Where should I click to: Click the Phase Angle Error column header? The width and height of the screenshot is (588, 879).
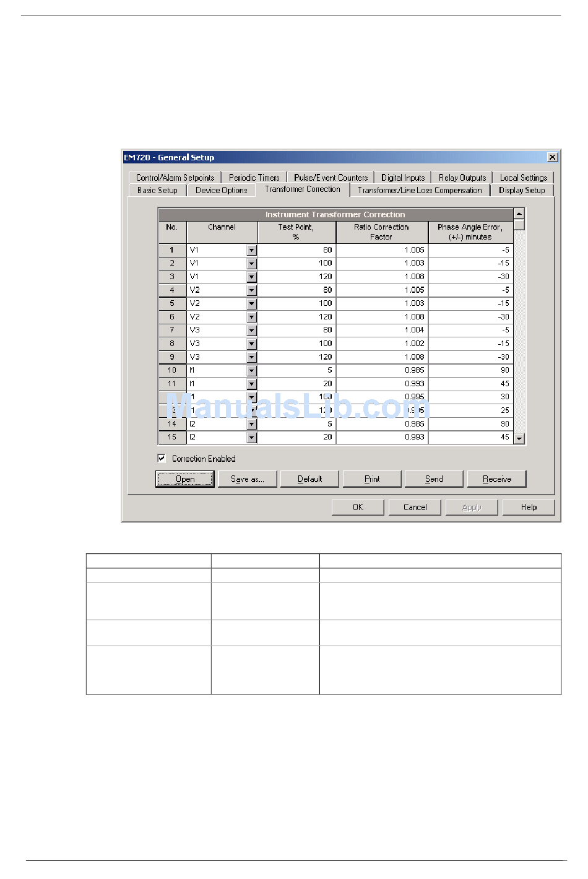470,232
